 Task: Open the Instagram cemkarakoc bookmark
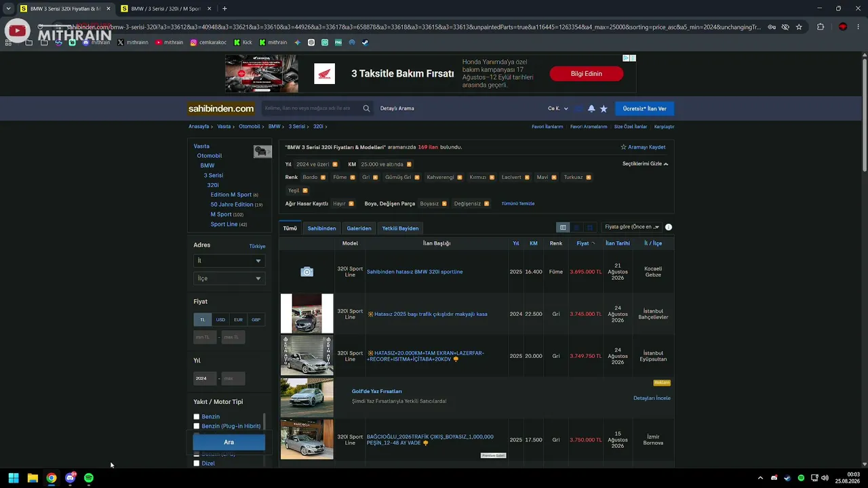208,42
